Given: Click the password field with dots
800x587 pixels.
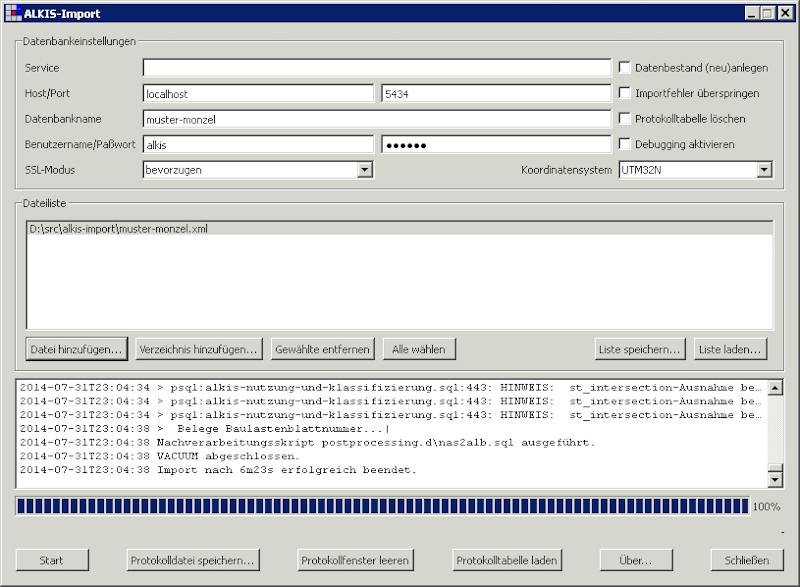Looking at the screenshot, I should pyautogui.click(x=496, y=144).
